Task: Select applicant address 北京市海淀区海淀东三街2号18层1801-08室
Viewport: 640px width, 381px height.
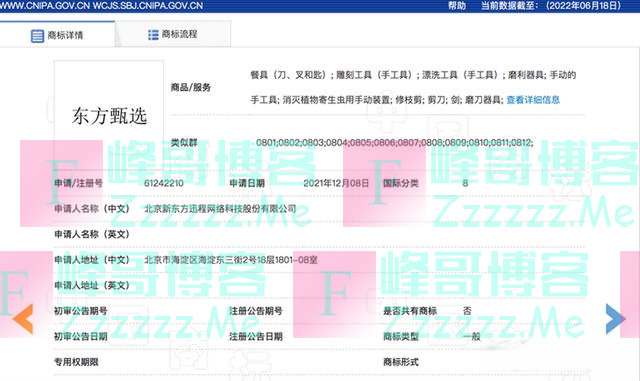Action: 231,260
